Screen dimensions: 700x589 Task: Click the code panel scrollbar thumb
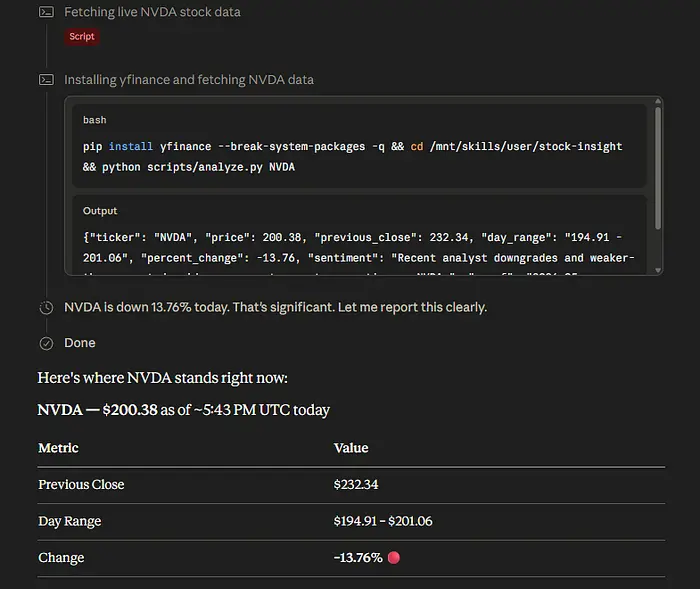click(x=658, y=168)
